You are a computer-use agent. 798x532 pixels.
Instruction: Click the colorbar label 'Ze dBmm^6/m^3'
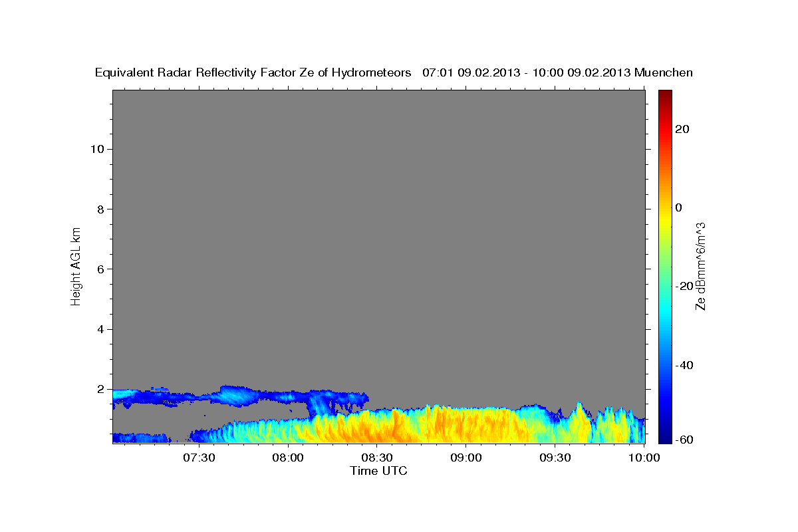point(700,266)
